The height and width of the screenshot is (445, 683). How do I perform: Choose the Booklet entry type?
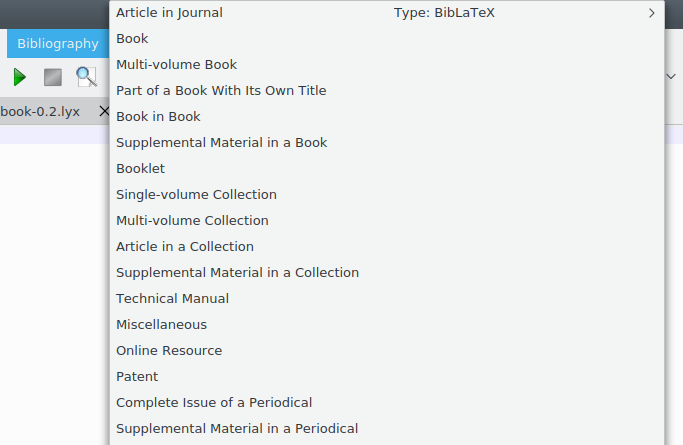pyautogui.click(x=140, y=169)
